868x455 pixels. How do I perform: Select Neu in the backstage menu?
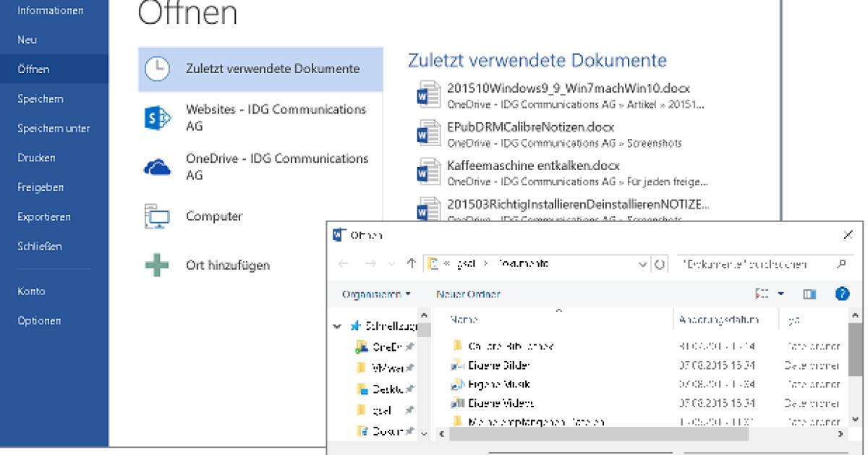coord(27,40)
